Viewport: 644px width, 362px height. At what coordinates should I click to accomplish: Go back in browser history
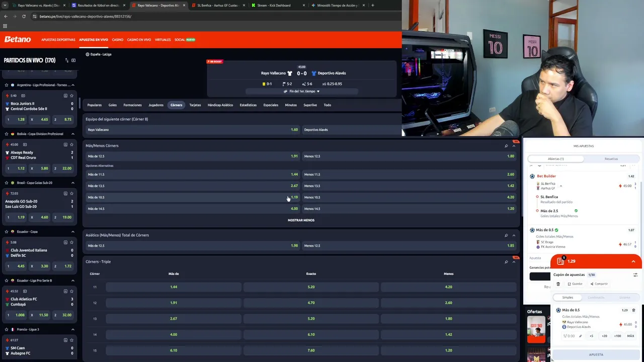(6, 16)
